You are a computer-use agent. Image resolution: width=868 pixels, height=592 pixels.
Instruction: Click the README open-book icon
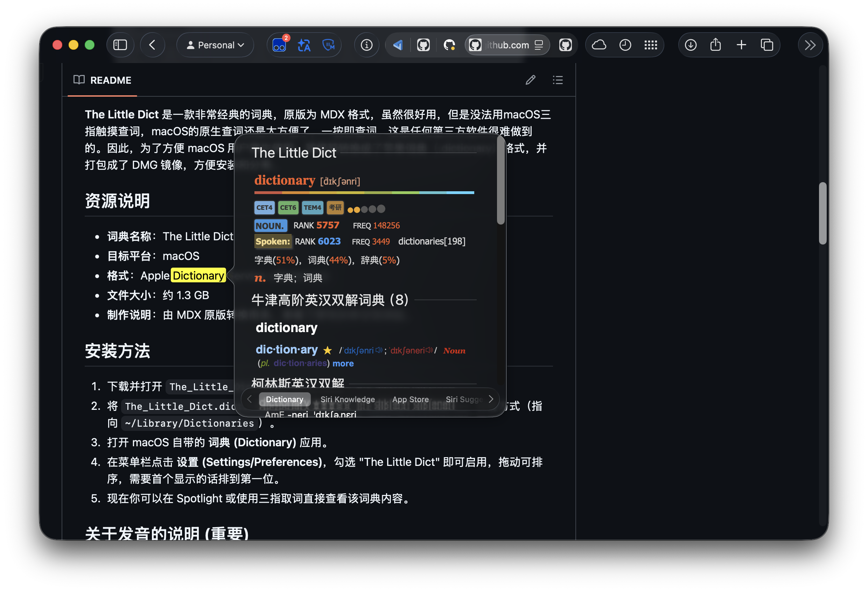(x=79, y=80)
